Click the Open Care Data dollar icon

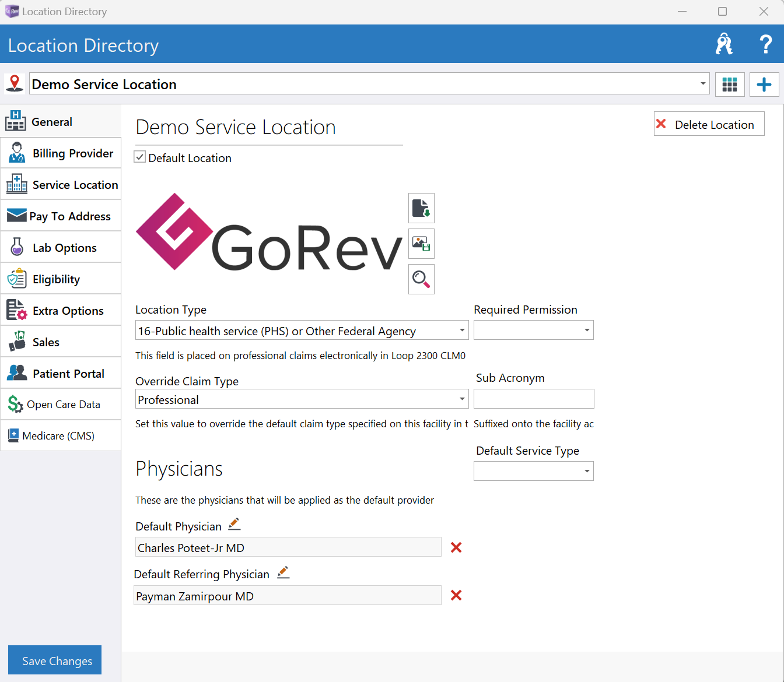pos(15,404)
